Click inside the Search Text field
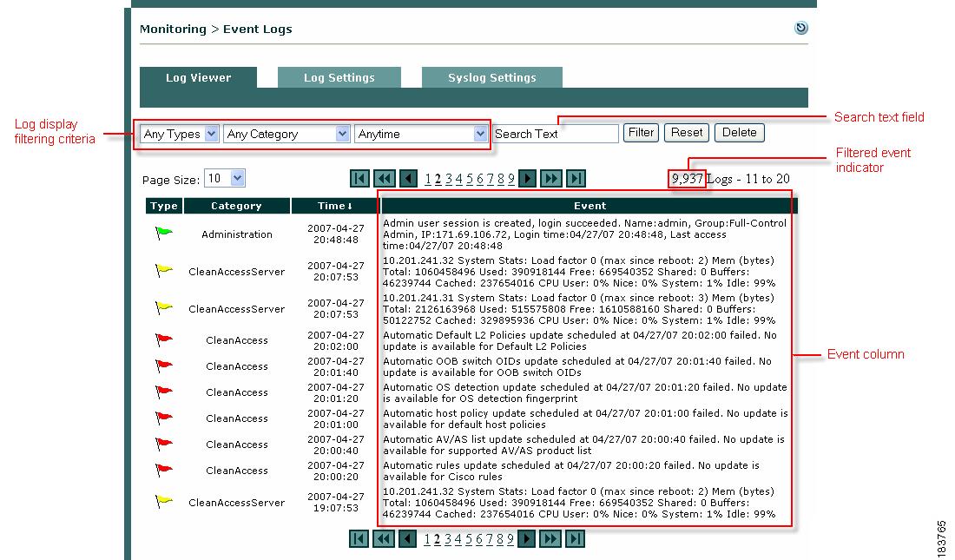955x560 pixels. tap(556, 133)
